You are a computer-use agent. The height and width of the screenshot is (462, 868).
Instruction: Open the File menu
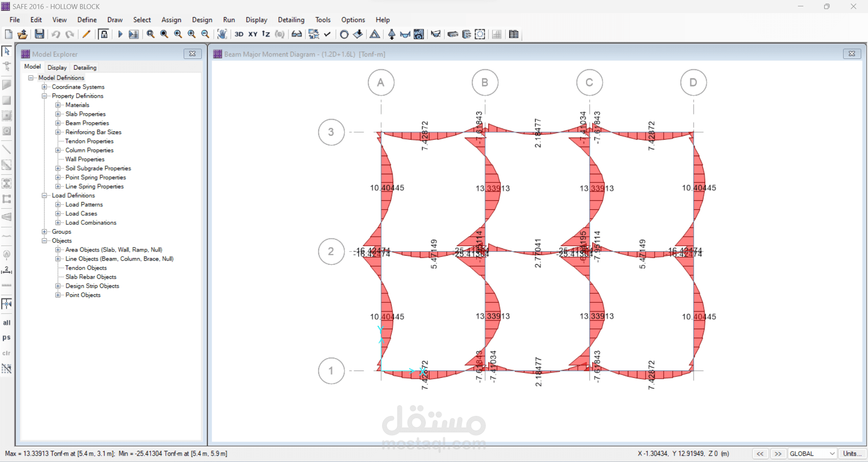(15, 20)
